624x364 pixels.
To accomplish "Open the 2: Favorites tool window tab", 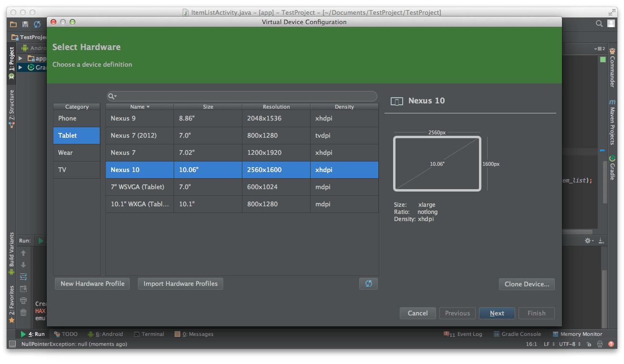I will [11, 304].
